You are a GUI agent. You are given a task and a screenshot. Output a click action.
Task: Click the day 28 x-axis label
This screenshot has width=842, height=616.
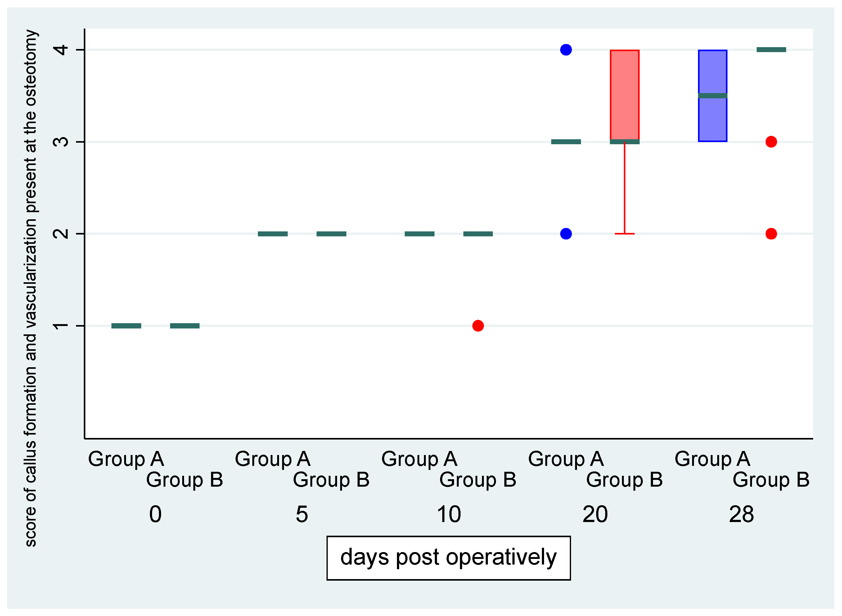click(x=741, y=515)
